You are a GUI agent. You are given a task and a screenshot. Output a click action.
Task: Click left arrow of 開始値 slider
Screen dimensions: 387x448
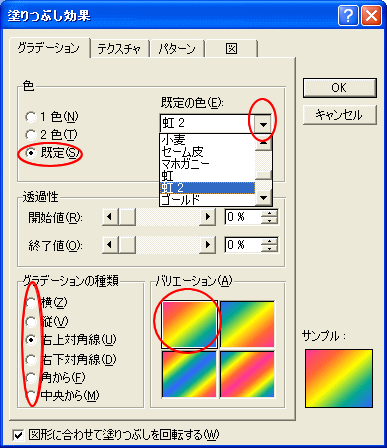[x=110, y=217]
